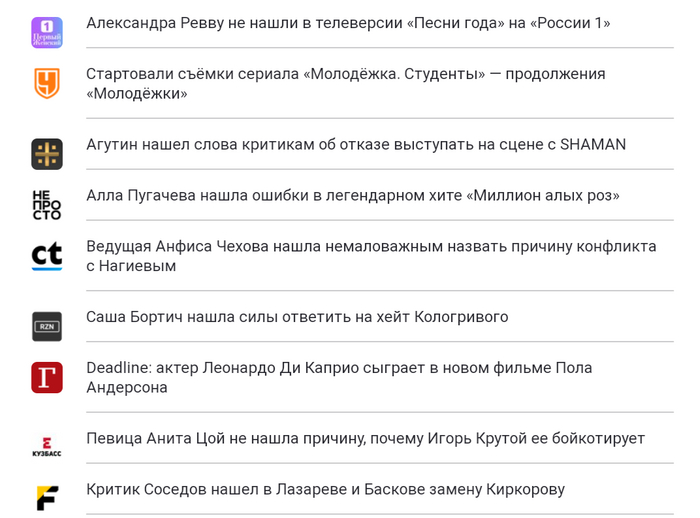The image size is (700, 518).
Task: Open the Анфиса Чехова headline
Action: click(x=371, y=246)
